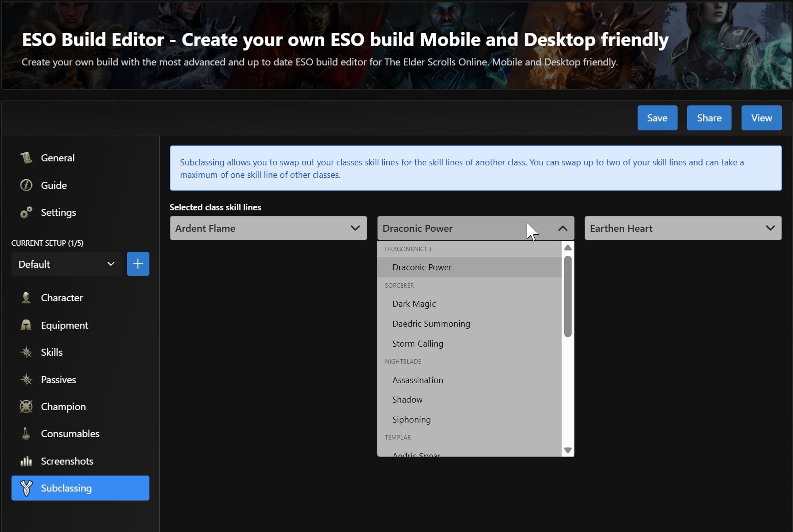This screenshot has height=532, width=793.
Task: Go to the Settings section
Action: pyautogui.click(x=80, y=212)
